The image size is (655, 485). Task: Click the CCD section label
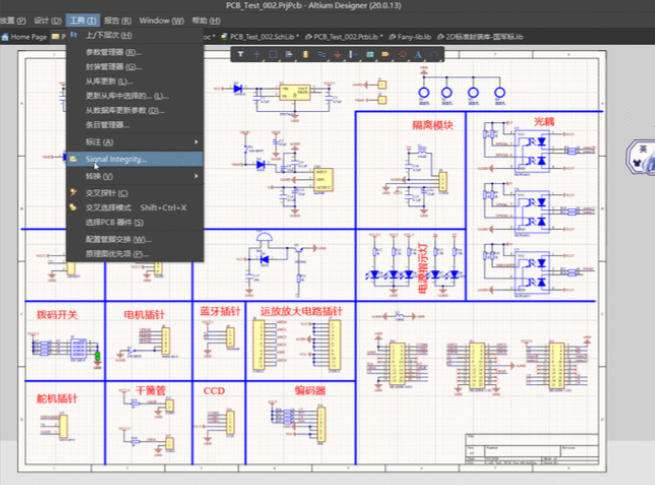coord(214,391)
